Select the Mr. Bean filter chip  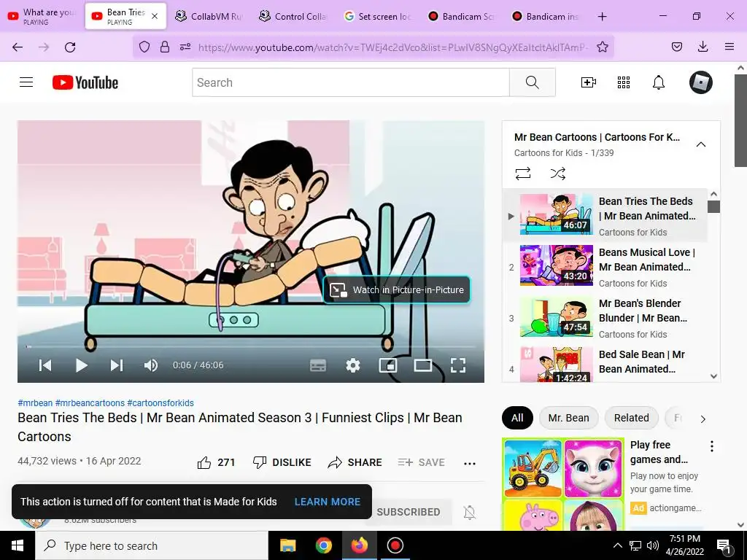(568, 418)
